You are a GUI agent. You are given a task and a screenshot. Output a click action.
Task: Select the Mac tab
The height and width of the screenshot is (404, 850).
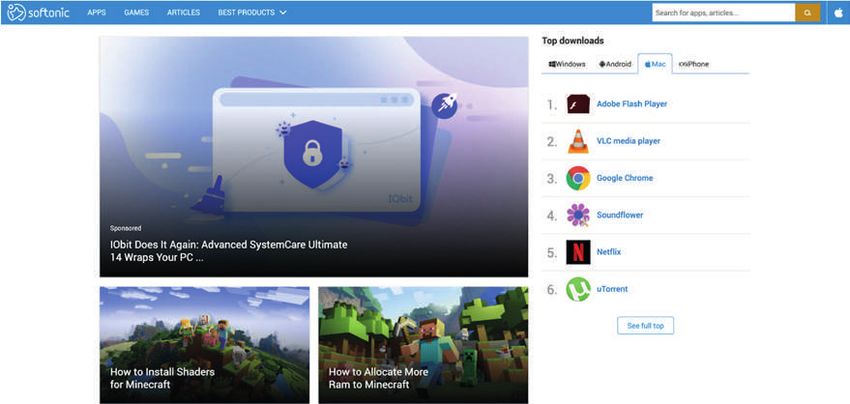[655, 64]
